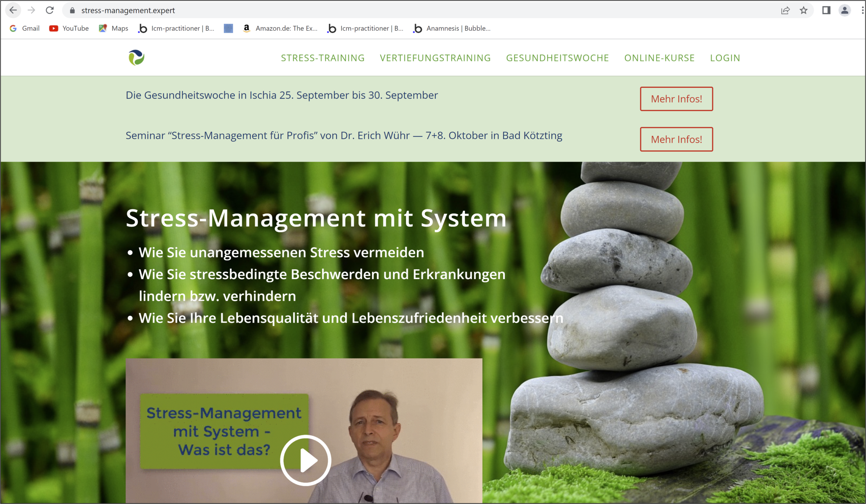Open the Anamnesis Bubble bookmark
This screenshot has height=504, width=866.
452,28
